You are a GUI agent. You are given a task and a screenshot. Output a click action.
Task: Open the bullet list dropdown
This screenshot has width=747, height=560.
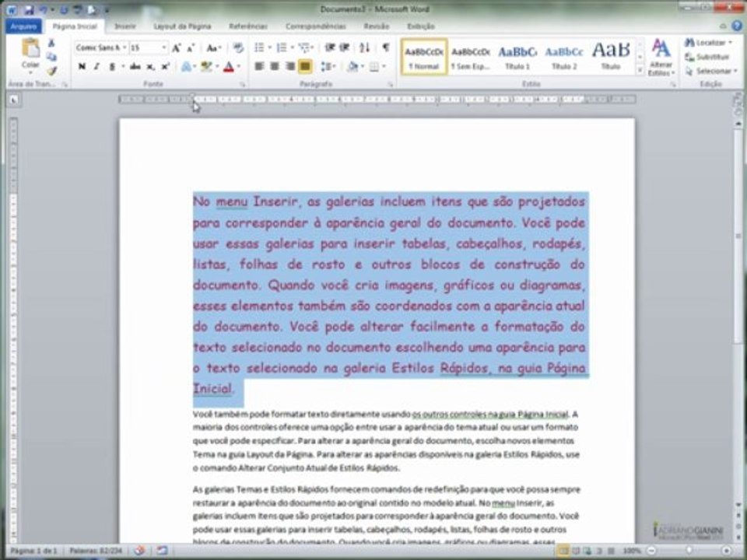(270, 47)
